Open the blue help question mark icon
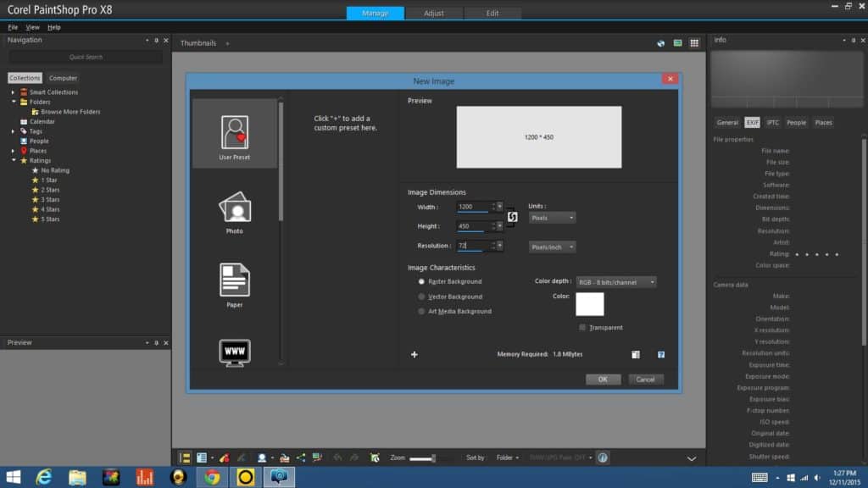Viewport: 868px width, 488px height. coord(660,355)
